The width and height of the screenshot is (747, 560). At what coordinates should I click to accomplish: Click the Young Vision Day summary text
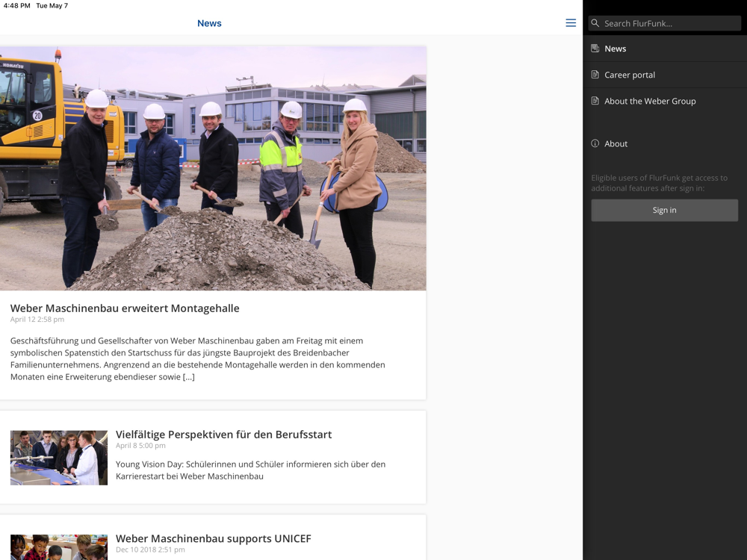pyautogui.click(x=250, y=470)
